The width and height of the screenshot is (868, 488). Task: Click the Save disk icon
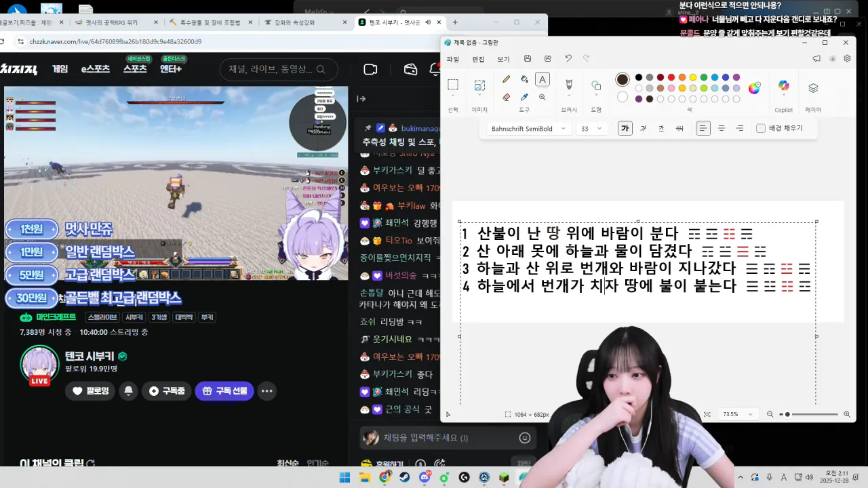[x=528, y=59]
